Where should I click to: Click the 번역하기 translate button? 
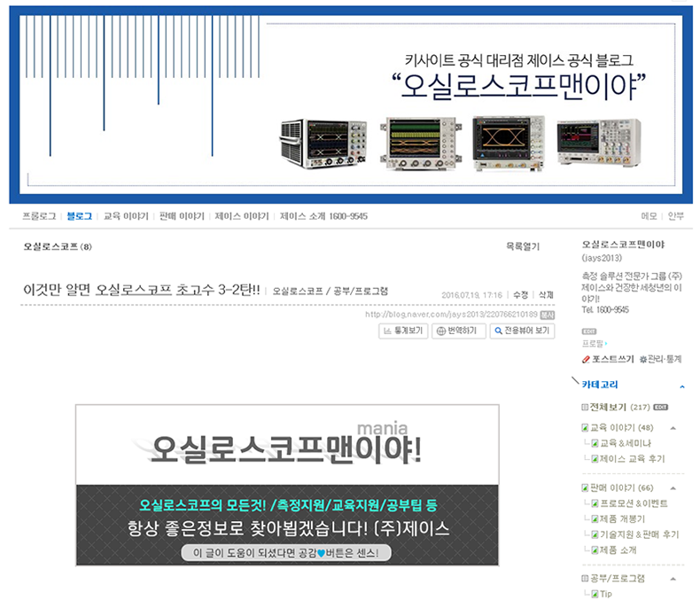459,331
